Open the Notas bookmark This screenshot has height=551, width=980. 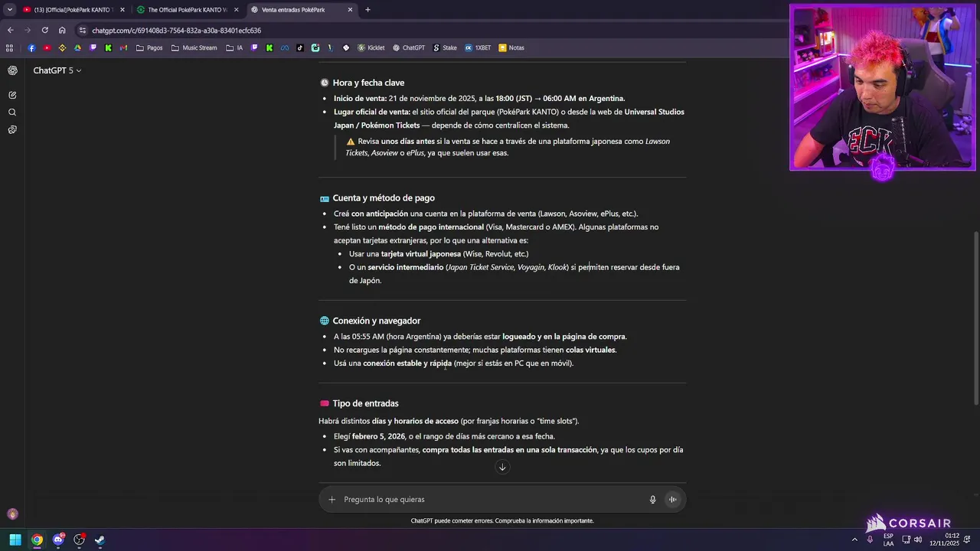pos(511,47)
